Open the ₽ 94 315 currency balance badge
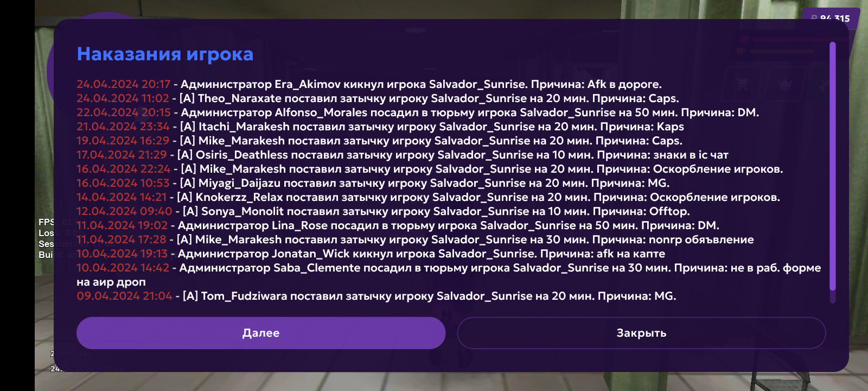The image size is (868, 391). (830, 17)
